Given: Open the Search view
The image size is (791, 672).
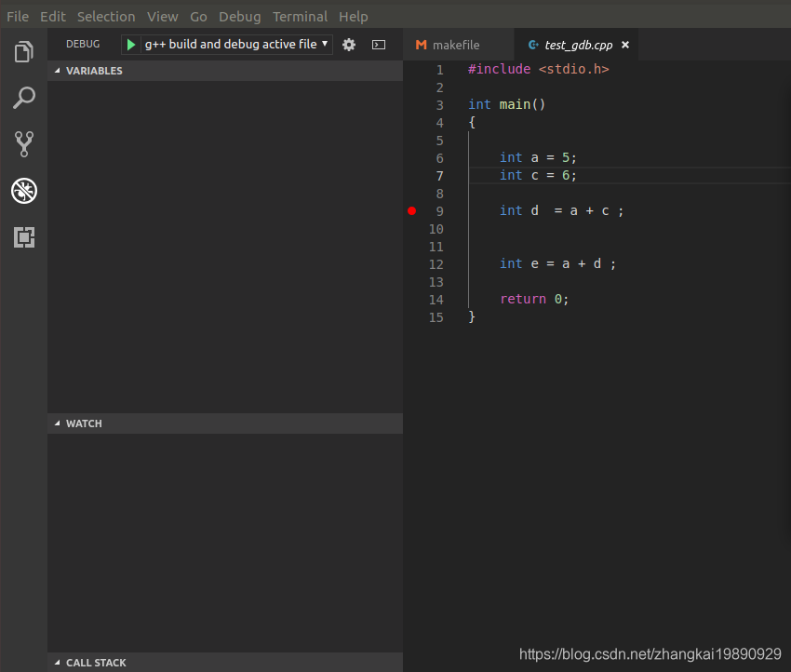Looking at the screenshot, I should point(23,98).
